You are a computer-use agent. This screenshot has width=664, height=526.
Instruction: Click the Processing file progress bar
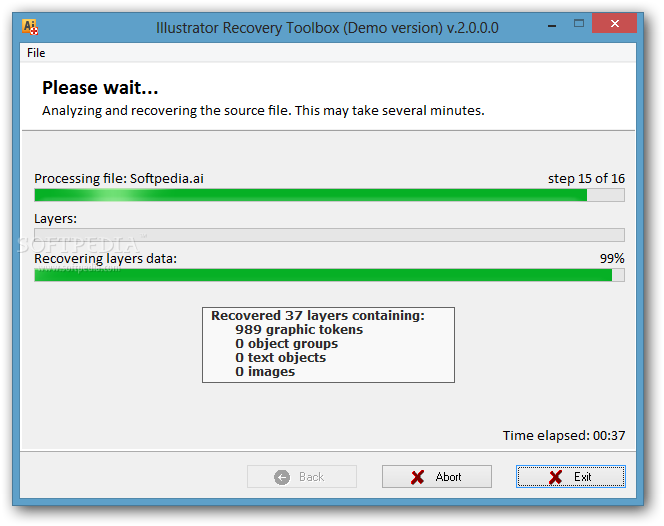click(329, 195)
